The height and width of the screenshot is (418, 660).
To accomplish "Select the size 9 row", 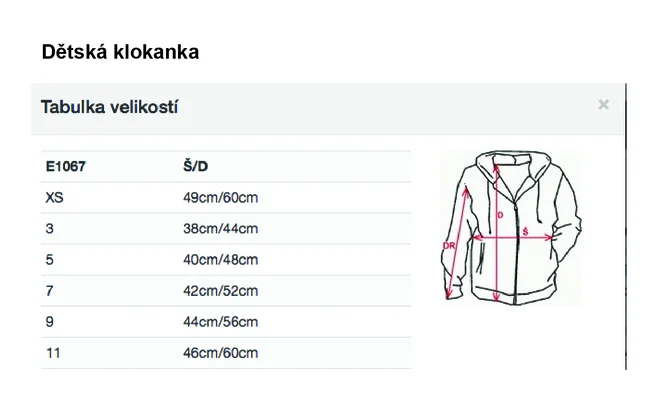I will 226,322.
